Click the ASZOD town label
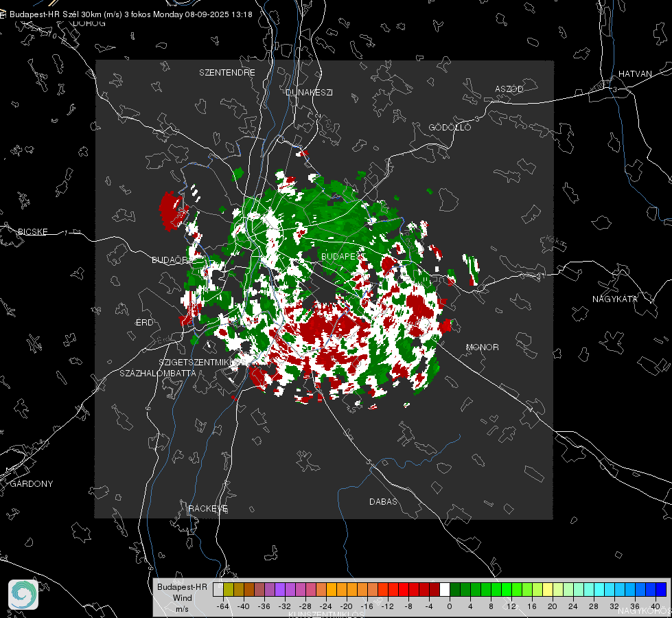The image size is (672, 618). tap(509, 89)
